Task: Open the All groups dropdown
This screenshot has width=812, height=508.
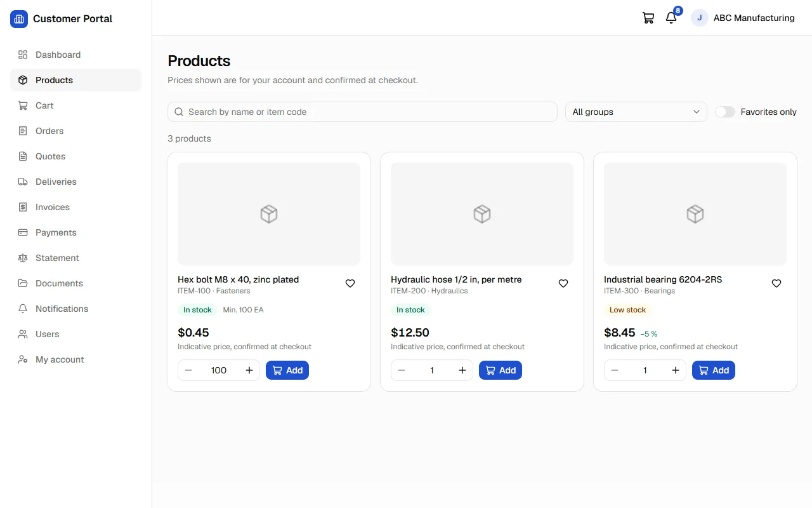Action: pos(636,112)
